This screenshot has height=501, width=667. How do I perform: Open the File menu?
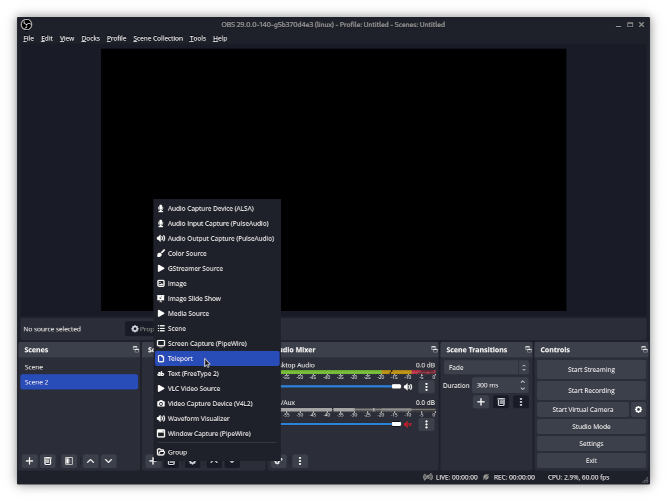click(x=29, y=38)
